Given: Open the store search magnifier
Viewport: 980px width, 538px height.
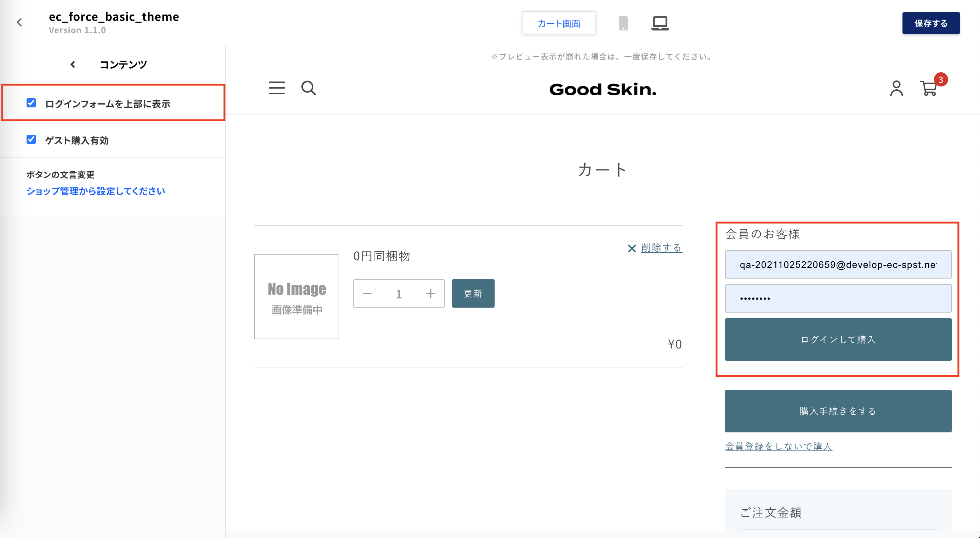Looking at the screenshot, I should [308, 88].
